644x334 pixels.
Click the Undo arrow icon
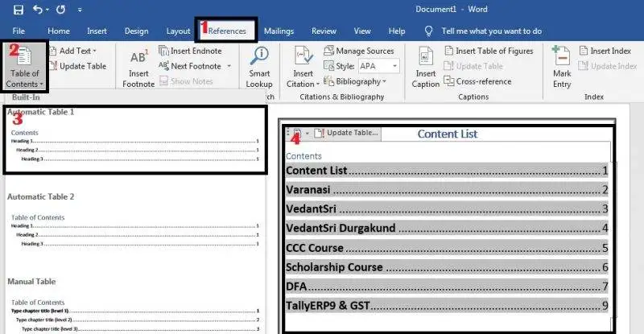(x=38, y=9)
